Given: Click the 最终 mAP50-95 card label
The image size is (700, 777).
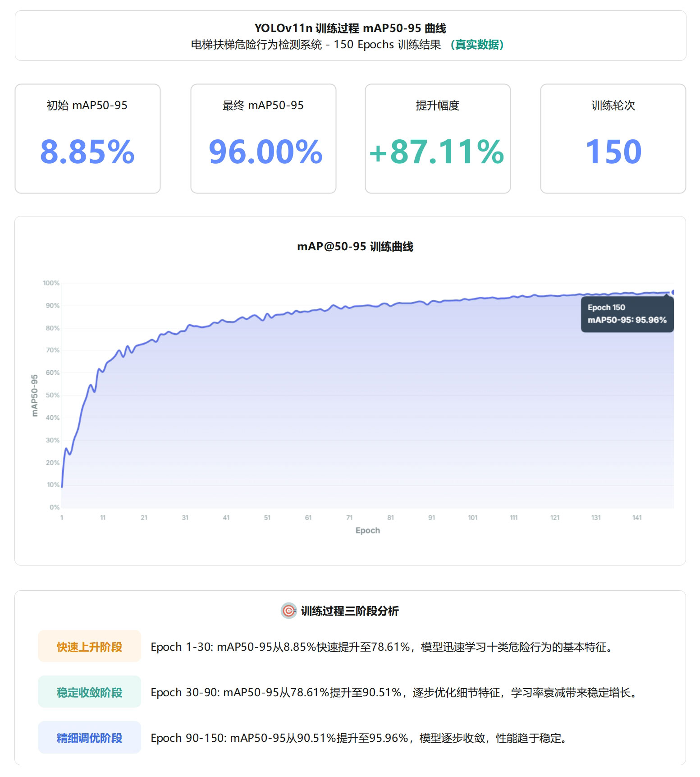Looking at the screenshot, I should pos(263,106).
